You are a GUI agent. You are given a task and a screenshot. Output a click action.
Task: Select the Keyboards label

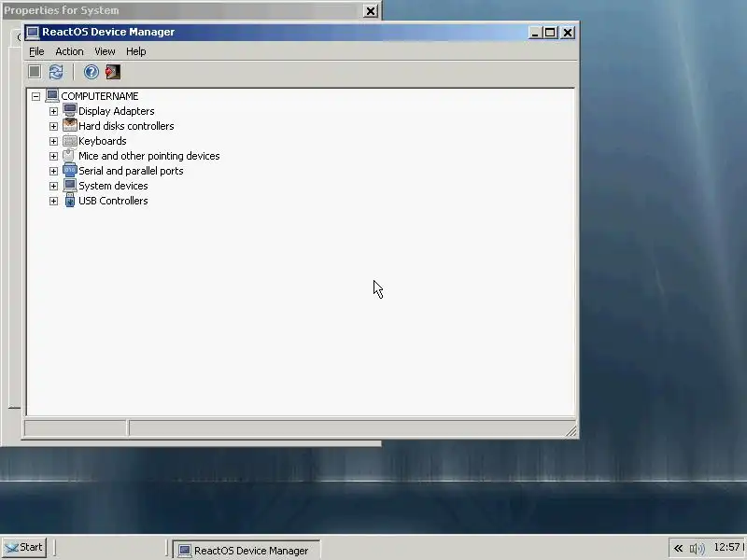pos(103,141)
